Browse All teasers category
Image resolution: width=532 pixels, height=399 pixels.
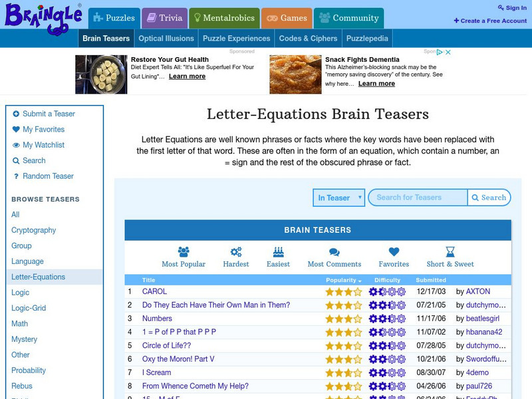pyautogui.click(x=15, y=214)
